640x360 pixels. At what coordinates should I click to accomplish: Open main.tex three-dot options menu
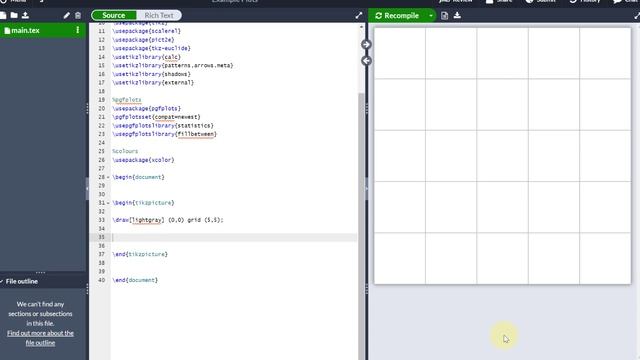(78, 30)
